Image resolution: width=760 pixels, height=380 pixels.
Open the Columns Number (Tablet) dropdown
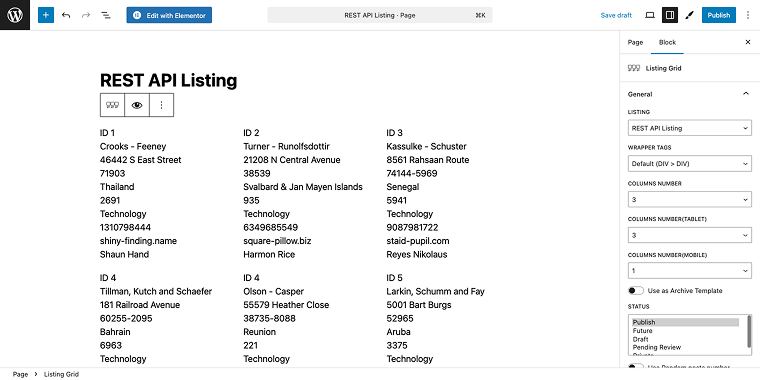coord(690,235)
